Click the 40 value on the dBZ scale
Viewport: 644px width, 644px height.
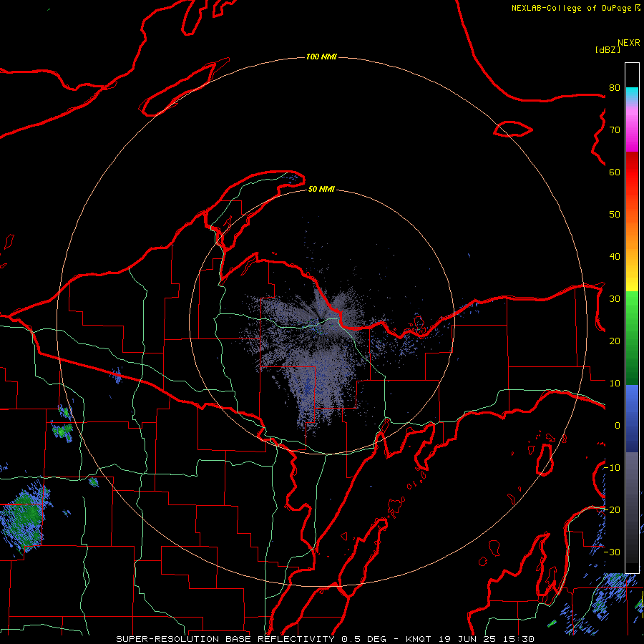pos(615,257)
